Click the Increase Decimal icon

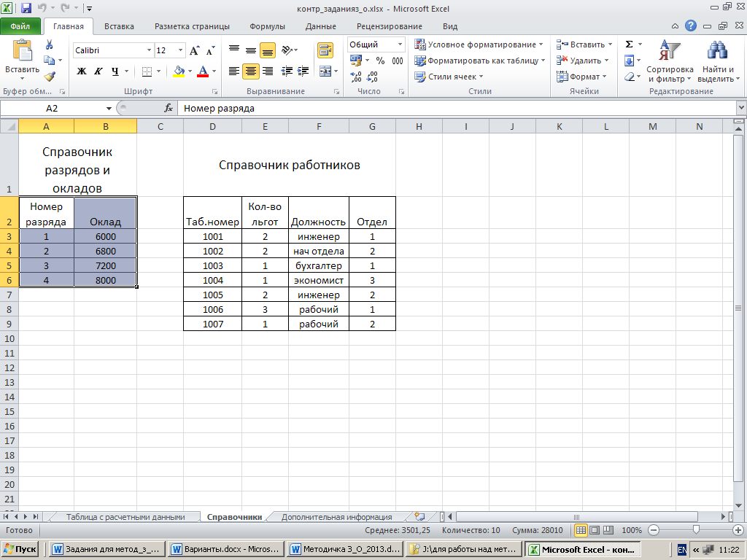[x=355, y=77]
